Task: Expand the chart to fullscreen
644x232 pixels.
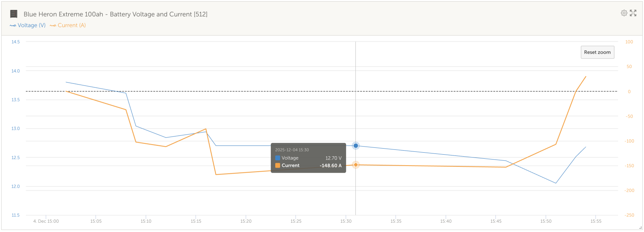Action: pyautogui.click(x=633, y=13)
